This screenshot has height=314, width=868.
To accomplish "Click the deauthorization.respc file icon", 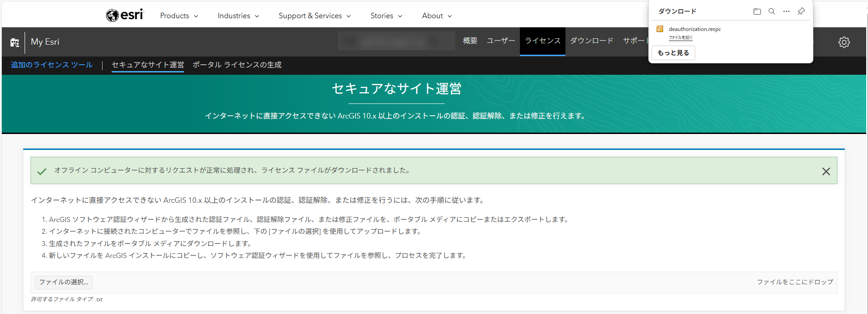I will [659, 29].
